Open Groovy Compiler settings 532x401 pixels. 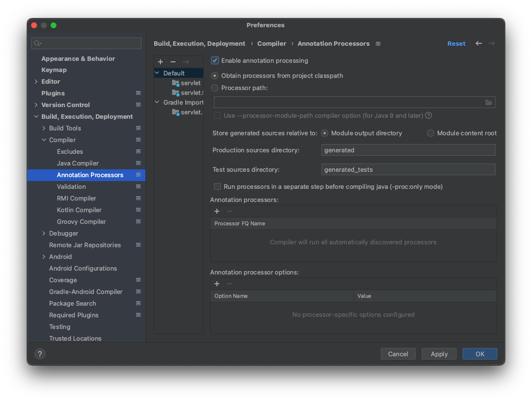(x=81, y=222)
